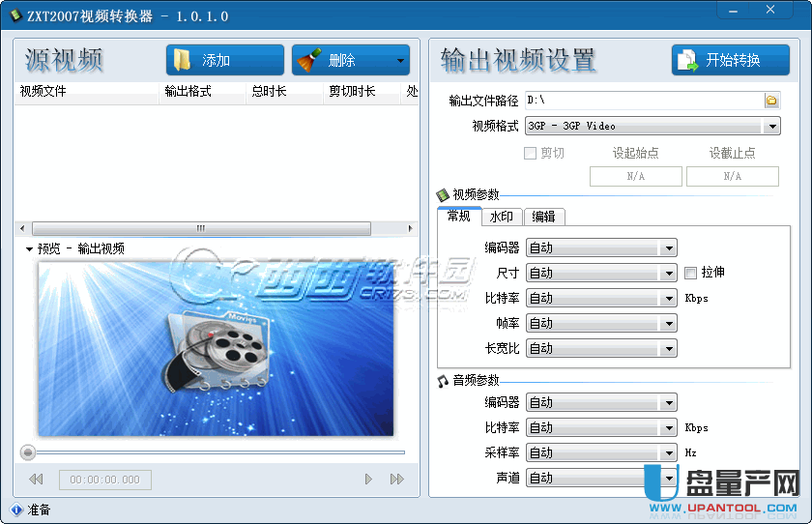Click the fast-forward playback icon
Screen dimensions: 812x524
pos(396,480)
